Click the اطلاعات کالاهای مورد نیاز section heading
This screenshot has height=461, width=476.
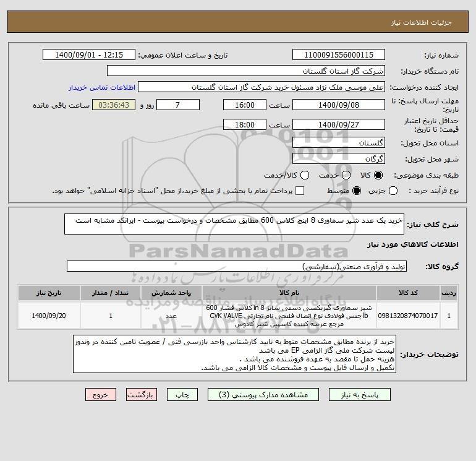(413, 244)
